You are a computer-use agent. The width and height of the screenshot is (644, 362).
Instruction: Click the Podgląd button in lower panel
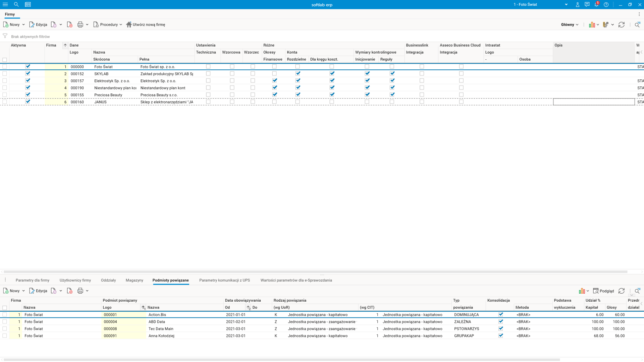603,291
